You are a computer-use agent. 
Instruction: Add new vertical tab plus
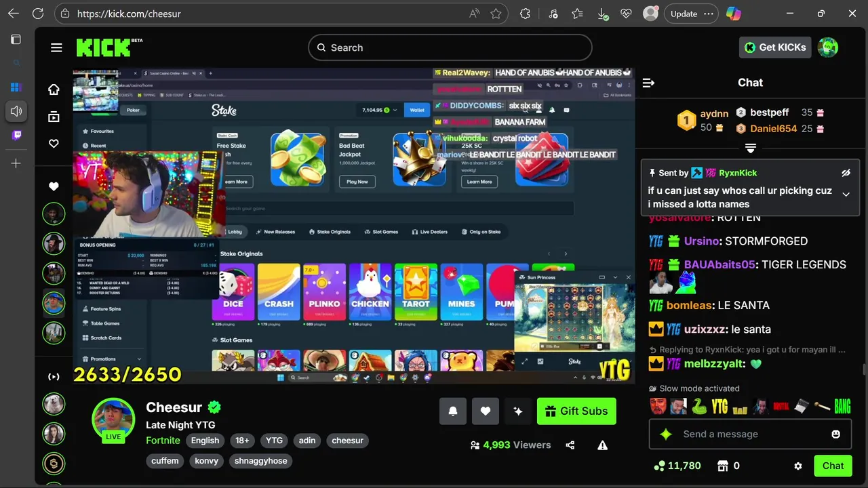pos(16,163)
